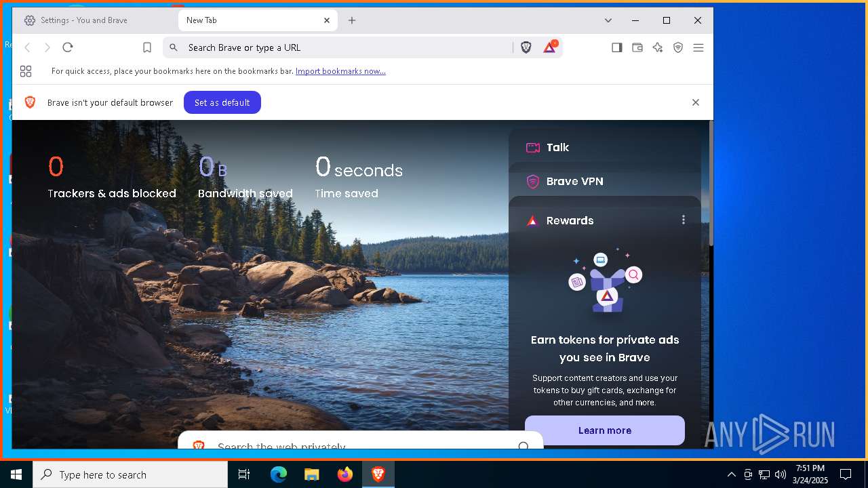The width and height of the screenshot is (868, 488).
Task: Select the New Tab tab
Action: (x=258, y=20)
